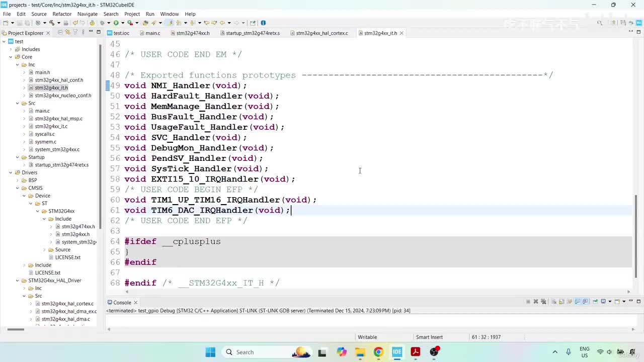Open Adobe Acrobat from the taskbar
Image resolution: width=644 pixels, height=362 pixels.
coord(416,352)
